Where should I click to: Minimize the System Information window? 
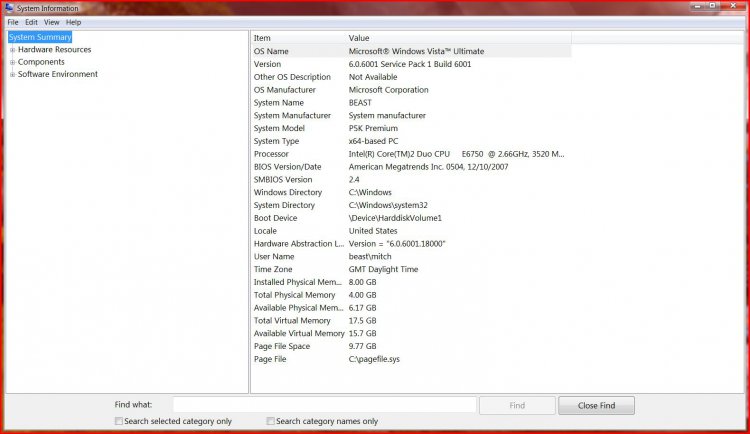(x=697, y=6)
